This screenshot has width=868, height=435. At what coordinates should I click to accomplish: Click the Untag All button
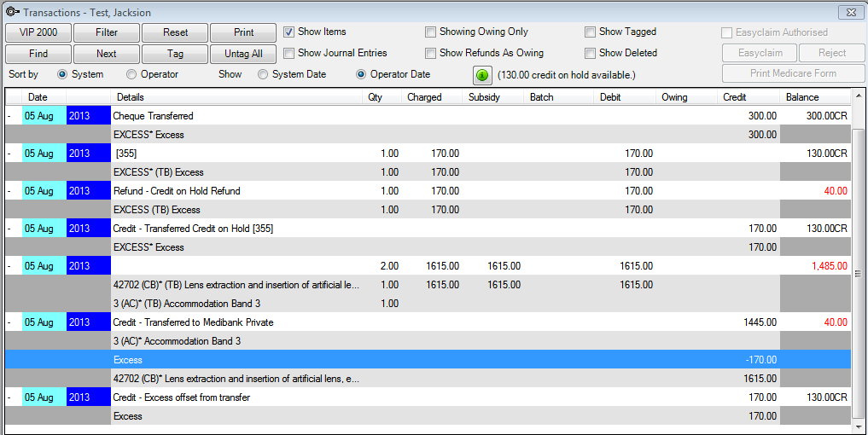point(243,54)
